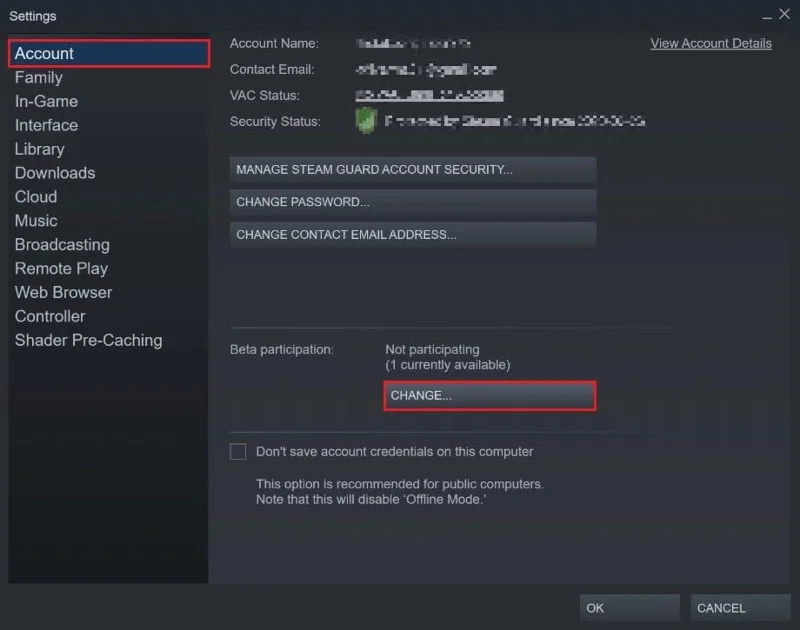Click the green Steam Guard shield icon
The height and width of the screenshot is (630, 800).
[366, 121]
